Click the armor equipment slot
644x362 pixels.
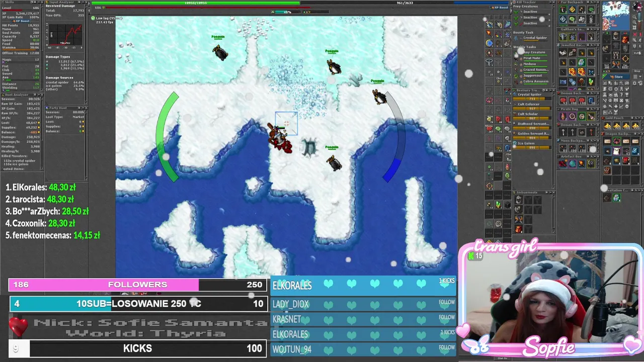(x=616, y=45)
